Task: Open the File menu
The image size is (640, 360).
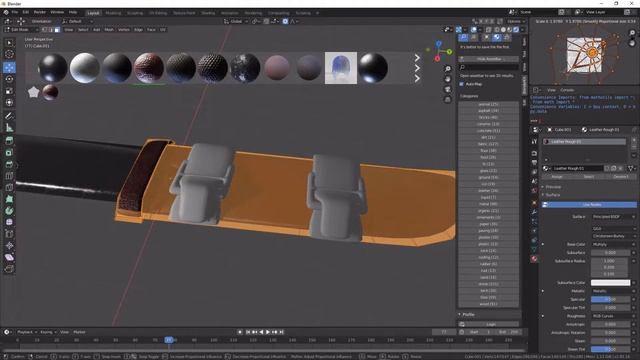Action: [15, 12]
